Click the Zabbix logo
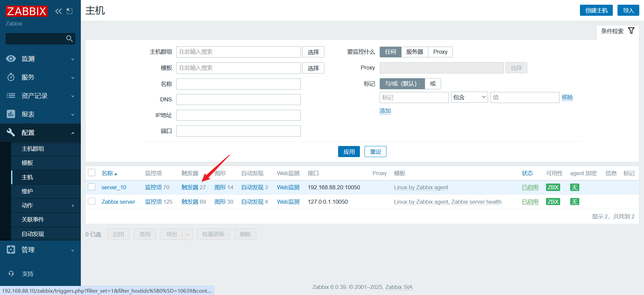 tap(26, 11)
